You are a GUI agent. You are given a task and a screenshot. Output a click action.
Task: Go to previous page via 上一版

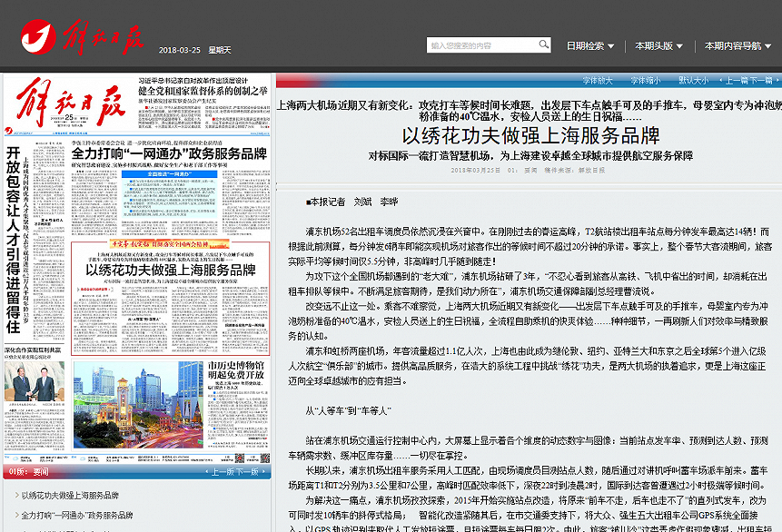pyautogui.click(x=221, y=472)
